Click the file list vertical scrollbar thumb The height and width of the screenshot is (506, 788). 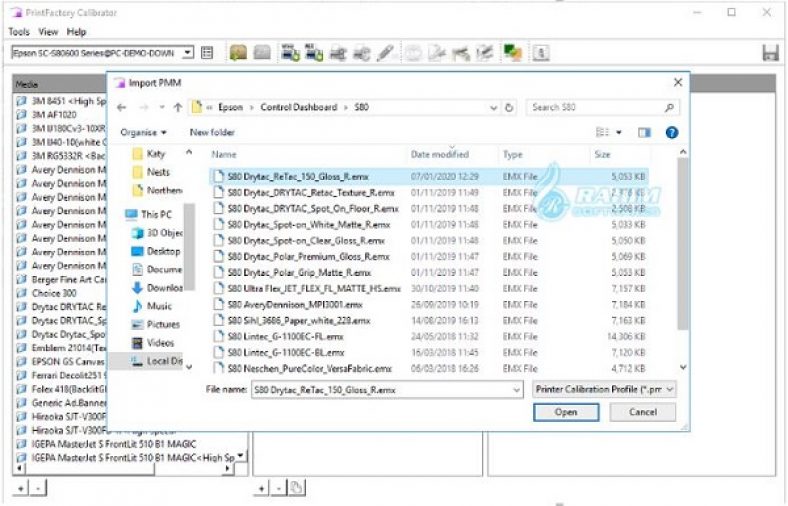[682, 244]
